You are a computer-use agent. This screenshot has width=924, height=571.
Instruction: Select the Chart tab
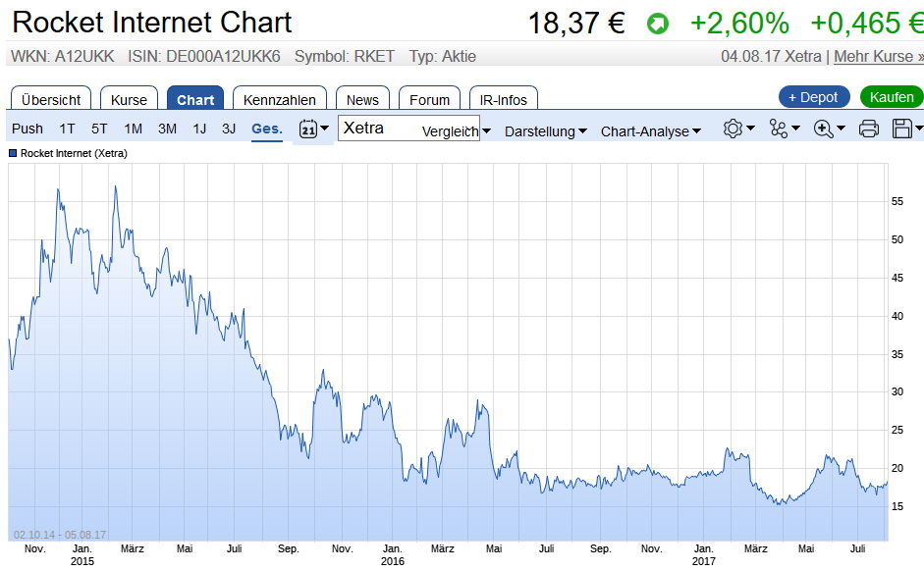click(x=195, y=99)
